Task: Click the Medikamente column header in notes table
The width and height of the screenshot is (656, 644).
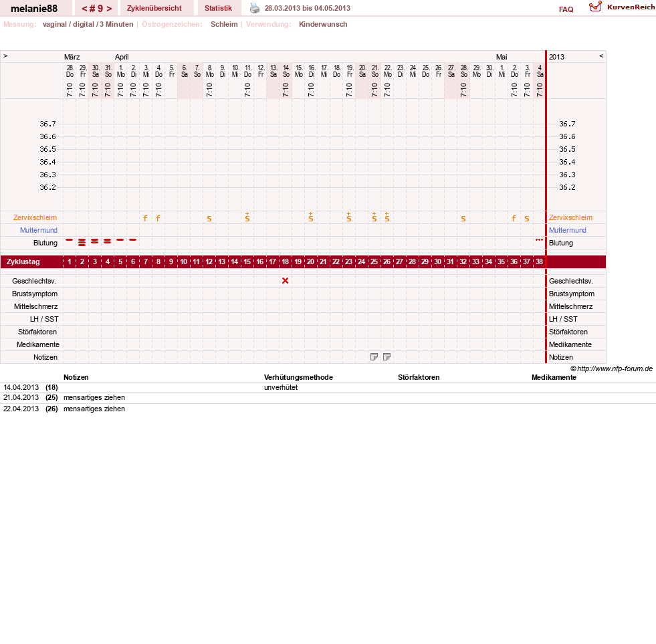Action: coord(554,377)
